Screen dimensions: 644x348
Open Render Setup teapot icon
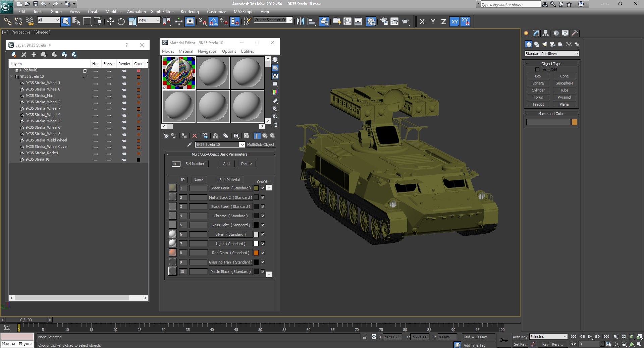(x=383, y=21)
